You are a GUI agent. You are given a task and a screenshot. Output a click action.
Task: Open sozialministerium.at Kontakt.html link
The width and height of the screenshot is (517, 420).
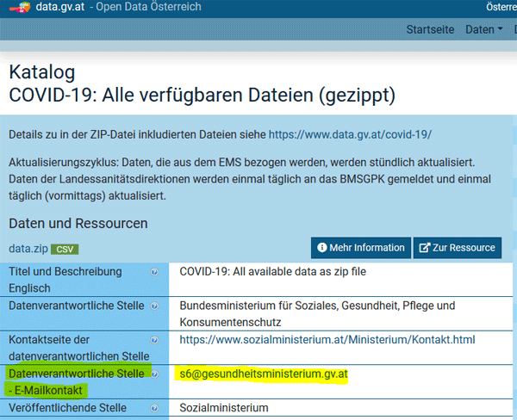point(327,340)
